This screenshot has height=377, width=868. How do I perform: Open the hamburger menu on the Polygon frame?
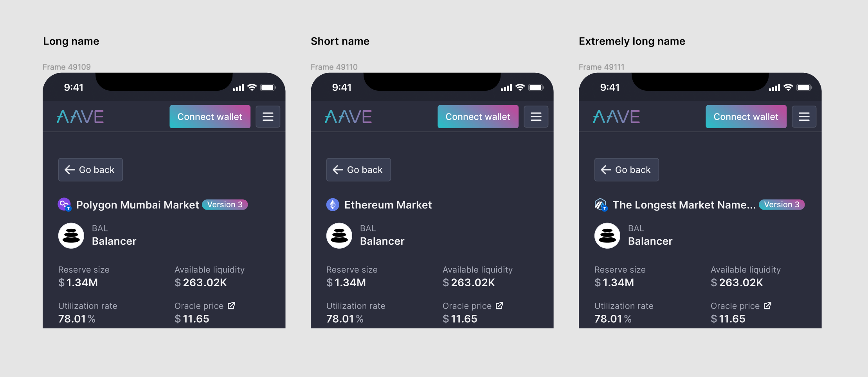[268, 117]
